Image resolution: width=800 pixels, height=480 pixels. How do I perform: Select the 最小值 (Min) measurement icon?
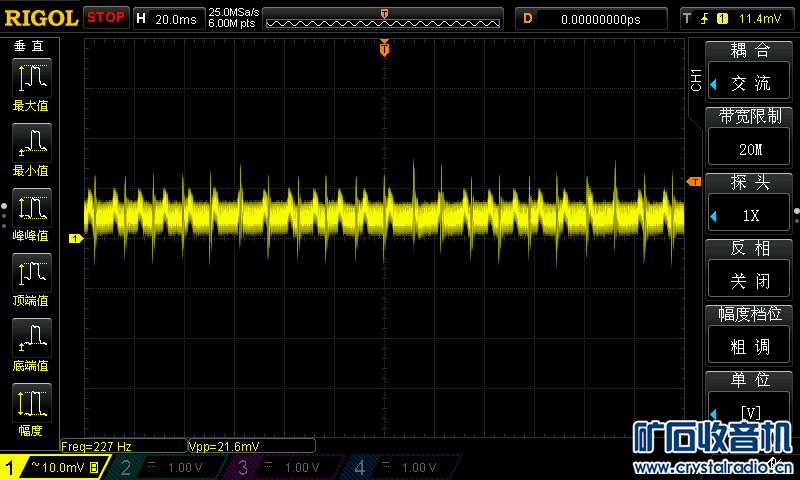pos(30,149)
